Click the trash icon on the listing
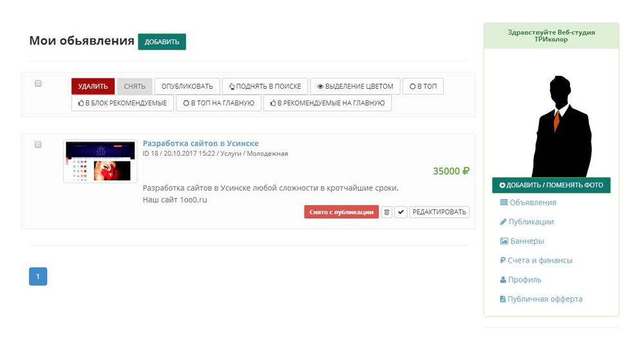Viewport: 644px width, 354px height. click(x=386, y=212)
